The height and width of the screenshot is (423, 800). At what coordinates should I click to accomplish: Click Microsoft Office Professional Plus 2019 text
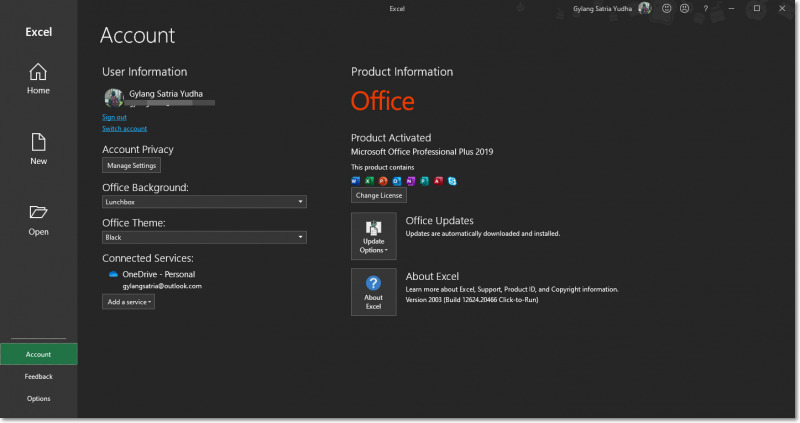(x=422, y=152)
